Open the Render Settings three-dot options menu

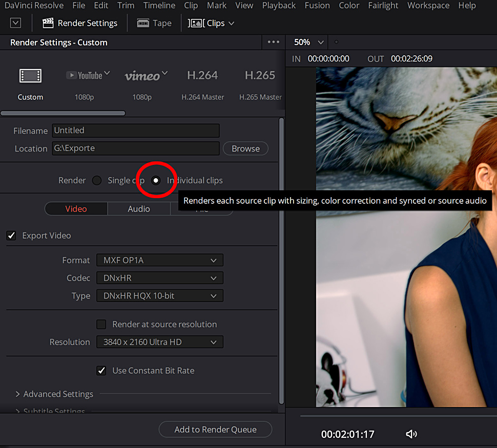click(273, 42)
